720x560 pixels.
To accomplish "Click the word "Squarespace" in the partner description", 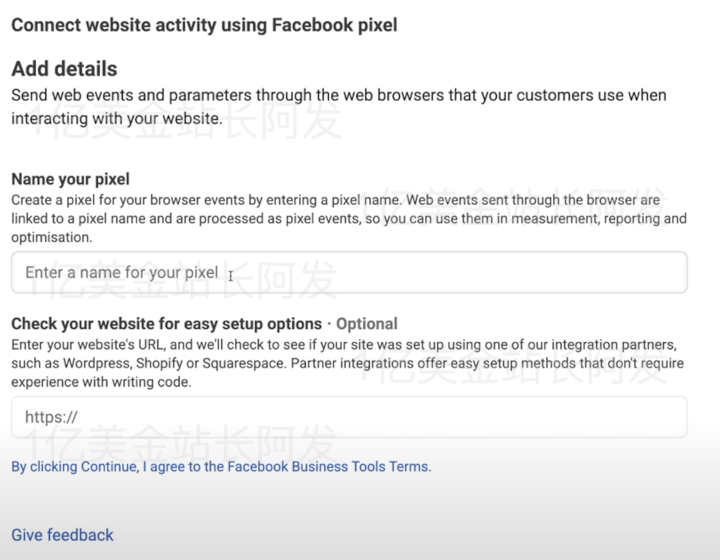I will click(256, 363).
